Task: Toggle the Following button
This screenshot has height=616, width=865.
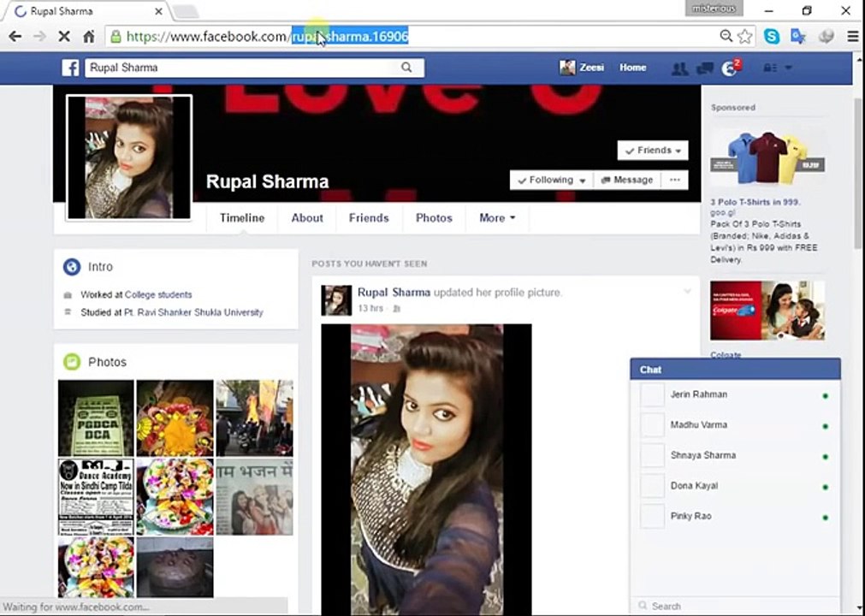Action: (550, 181)
